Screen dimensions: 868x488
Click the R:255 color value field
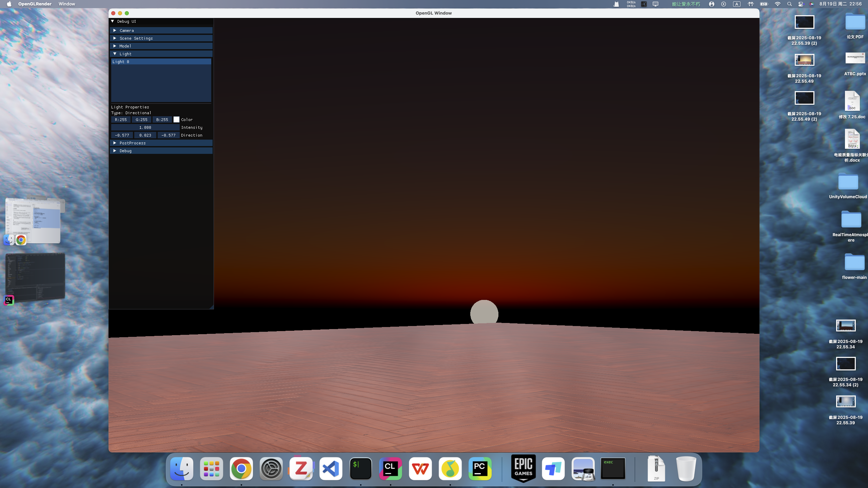click(x=121, y=120)
